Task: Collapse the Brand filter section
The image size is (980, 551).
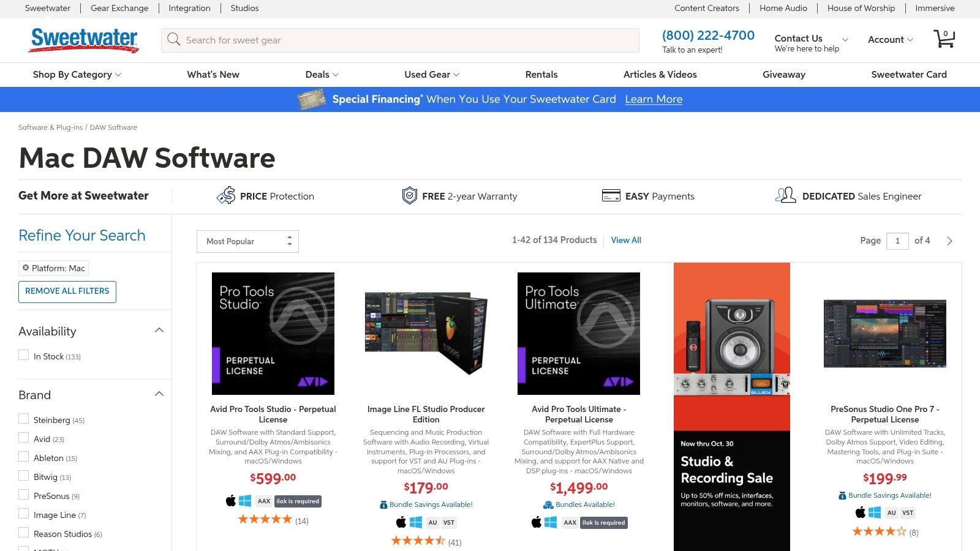Action: coord(159,394)
